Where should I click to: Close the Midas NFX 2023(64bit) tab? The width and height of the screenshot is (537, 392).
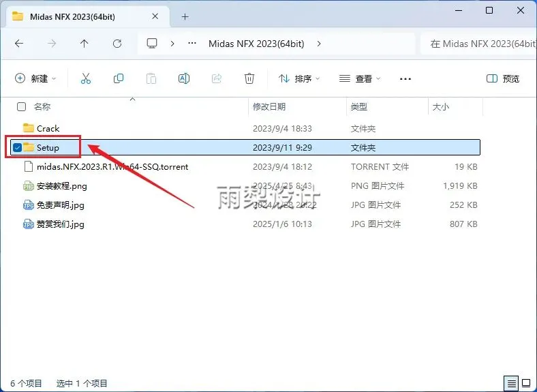[155, 16]
